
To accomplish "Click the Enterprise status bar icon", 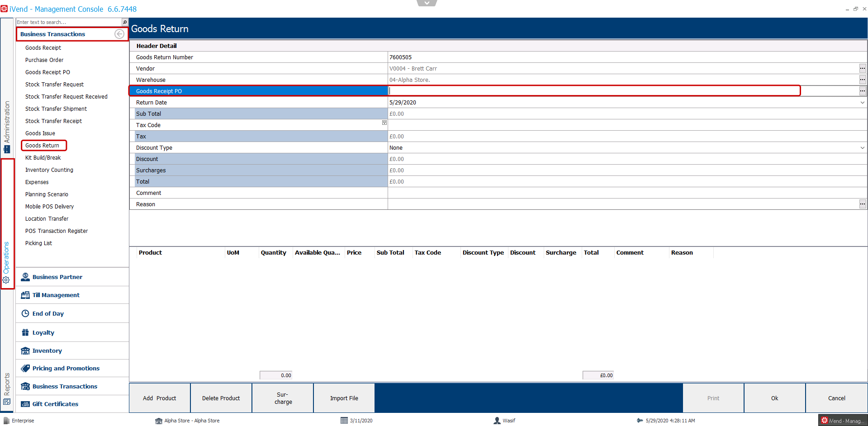I will pos(6,421).
